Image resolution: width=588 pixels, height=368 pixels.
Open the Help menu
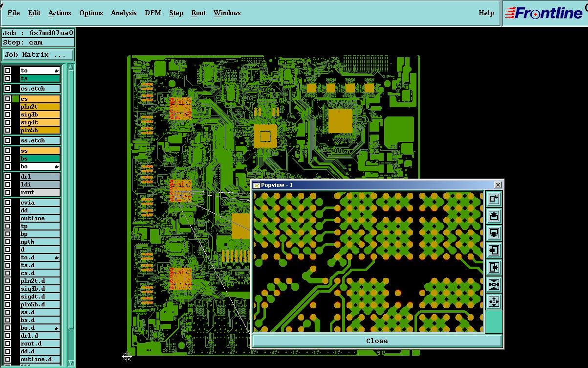tap(486, 13)
